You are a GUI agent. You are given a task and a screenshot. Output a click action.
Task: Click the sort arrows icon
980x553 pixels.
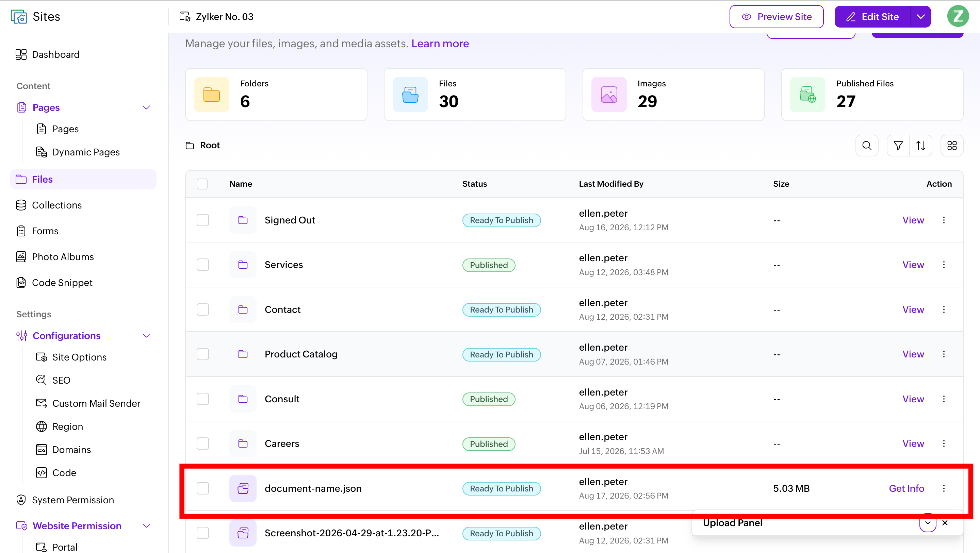coord(921,146)
